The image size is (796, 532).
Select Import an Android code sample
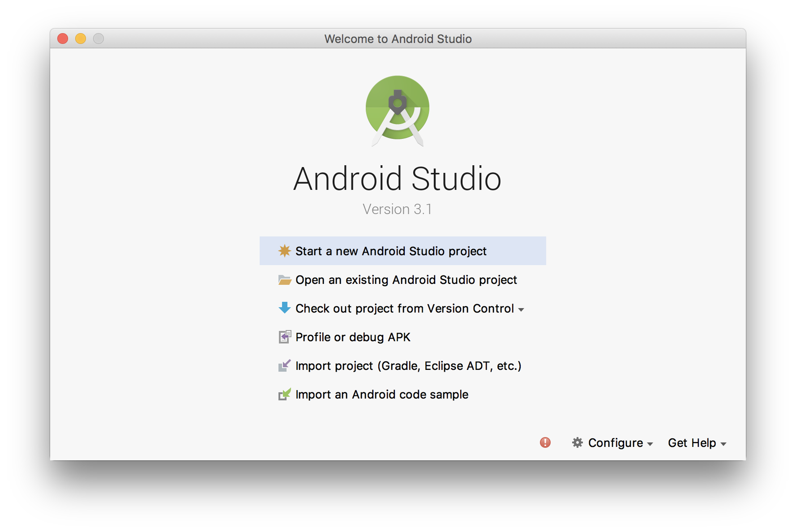381,394
